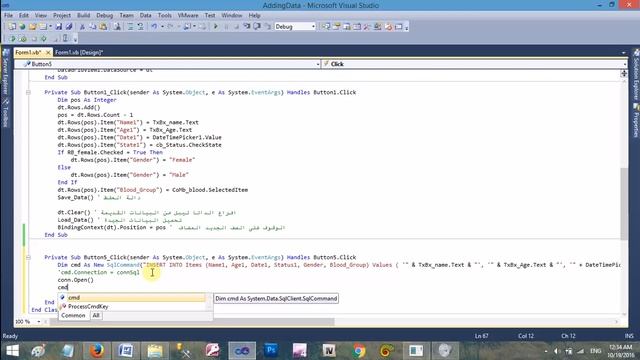Open the zoom level 100 % dropdown
The width and height of the screenshot is (640, 360).
click(38, 322)
